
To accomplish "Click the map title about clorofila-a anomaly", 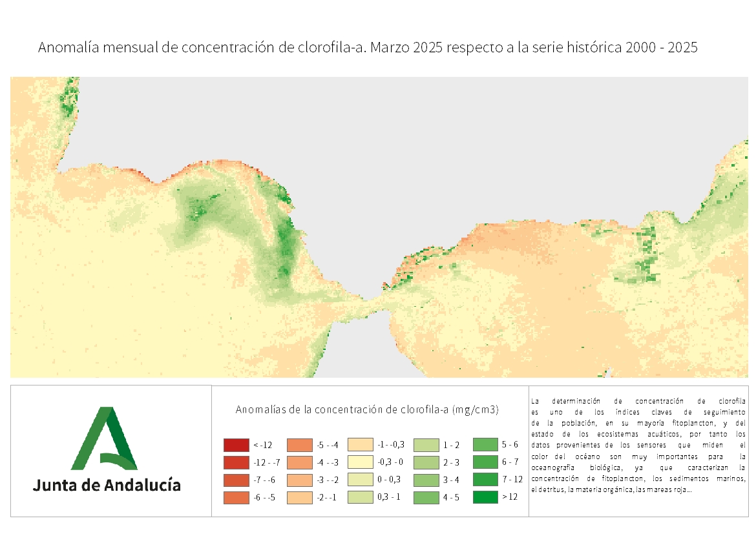I will coord(368,48).
